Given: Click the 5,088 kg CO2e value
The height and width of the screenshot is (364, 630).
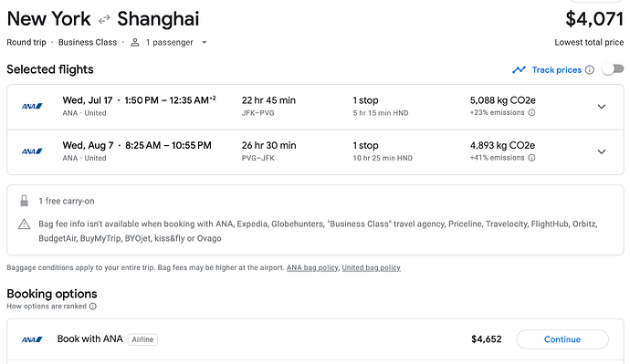Looking at the screenshot, I should [x=503, y=100].
